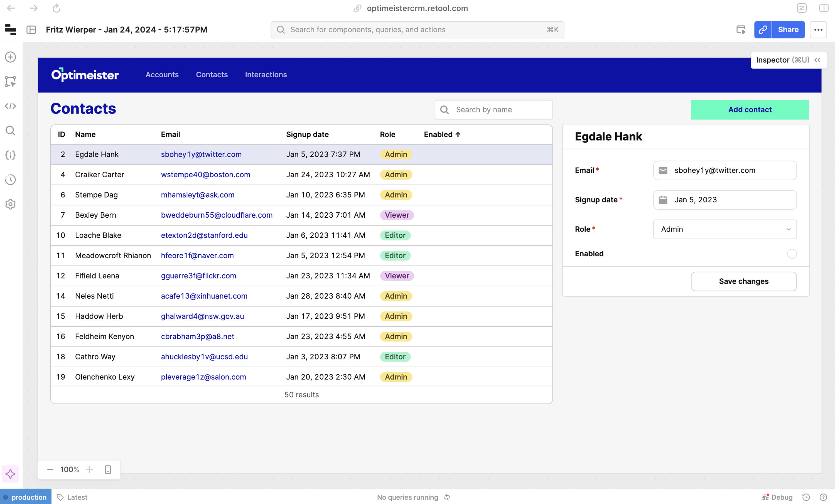Switch to mobile layout view icon
Viewport: 835px width, 504px height.
coord(108,469)
